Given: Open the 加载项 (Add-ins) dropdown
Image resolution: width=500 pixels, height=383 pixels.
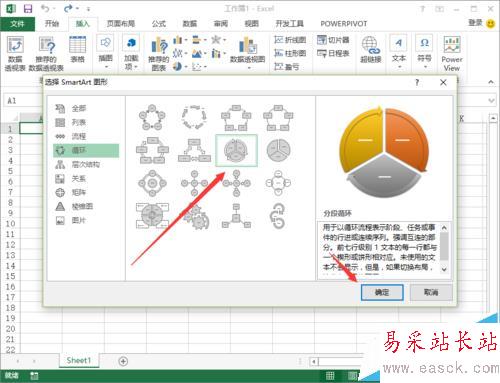Looking at the screenshot, I should pyautogui.click(x=131, y=53).
